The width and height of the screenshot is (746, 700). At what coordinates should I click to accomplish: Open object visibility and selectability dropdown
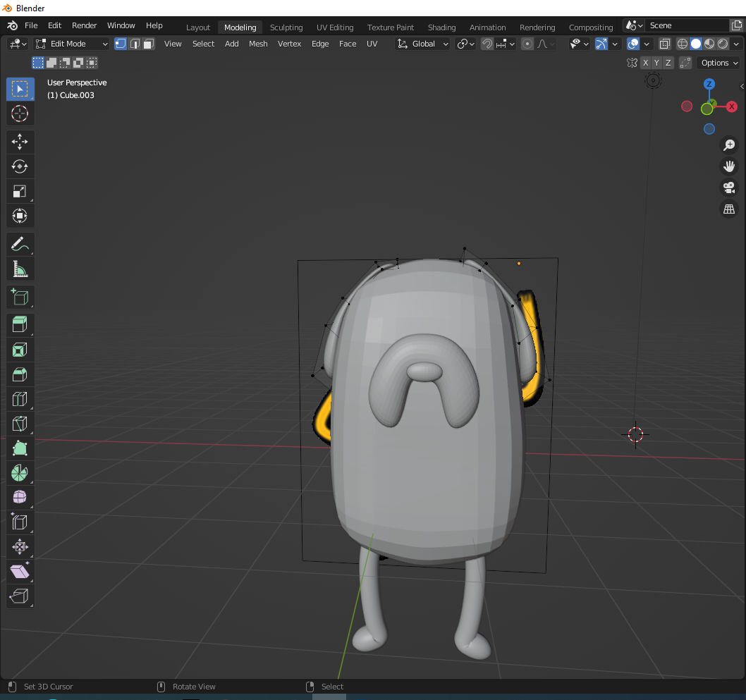[x=580, y=44]
